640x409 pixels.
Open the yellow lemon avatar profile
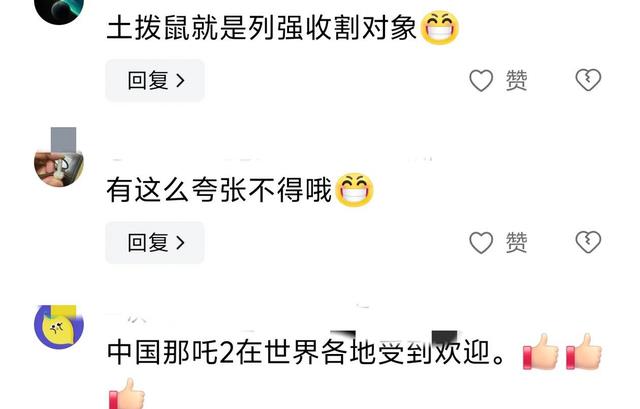click(x=59, y=327)
